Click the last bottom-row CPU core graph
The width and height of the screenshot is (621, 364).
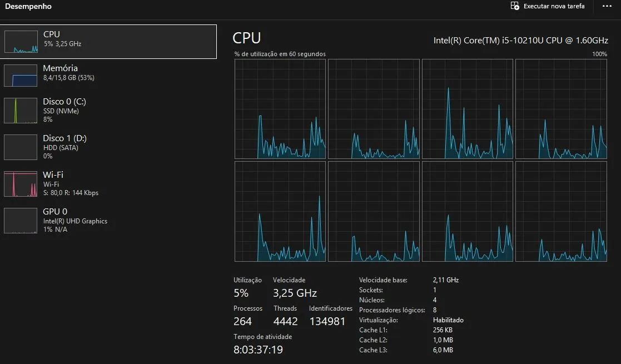coord(561,212)
